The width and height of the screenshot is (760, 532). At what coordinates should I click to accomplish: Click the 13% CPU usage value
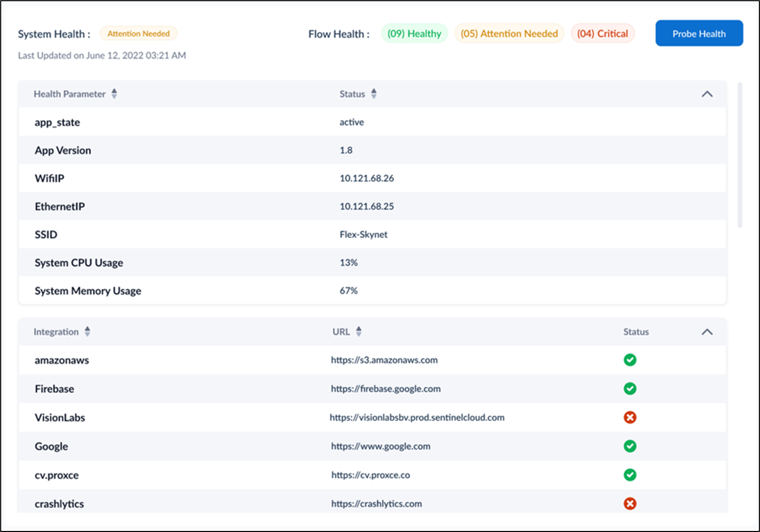point(349,262)
